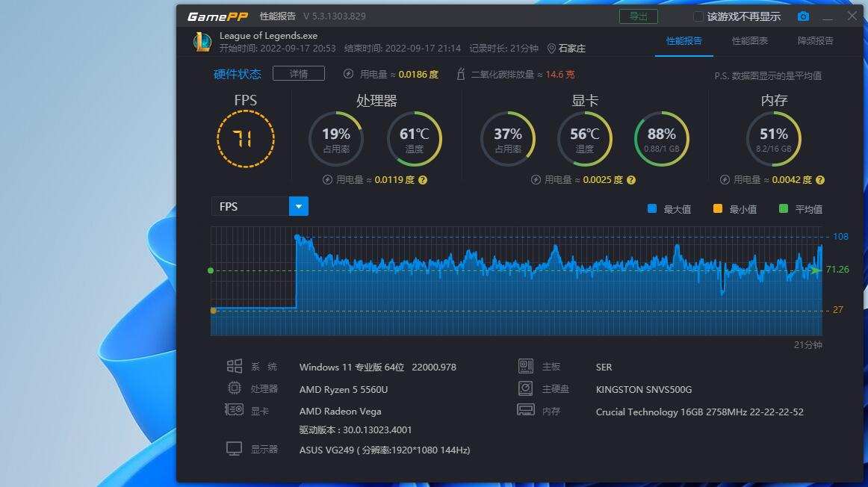This screenshot has height=487, width=868.
Task: Click the 详情 hardware details button
Action: 298,74
